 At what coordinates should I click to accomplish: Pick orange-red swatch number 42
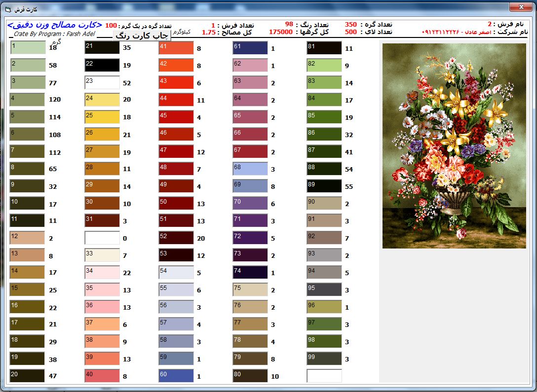pos(176,65)
